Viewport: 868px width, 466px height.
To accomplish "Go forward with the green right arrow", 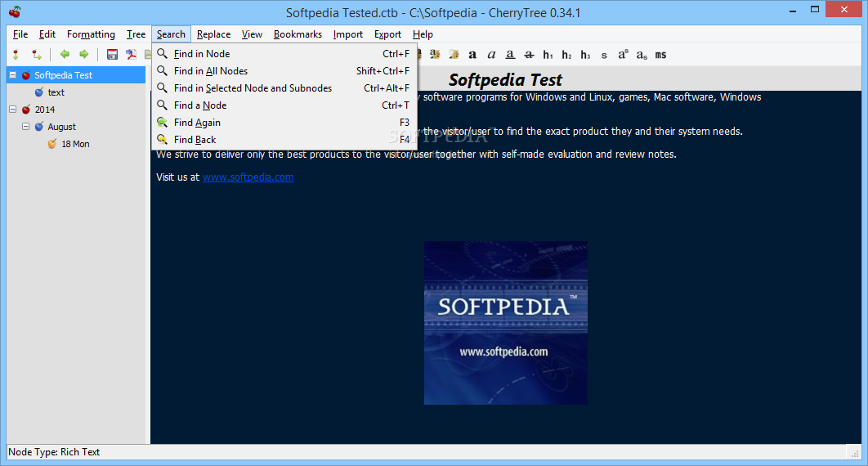I will (x=83, y=54).
